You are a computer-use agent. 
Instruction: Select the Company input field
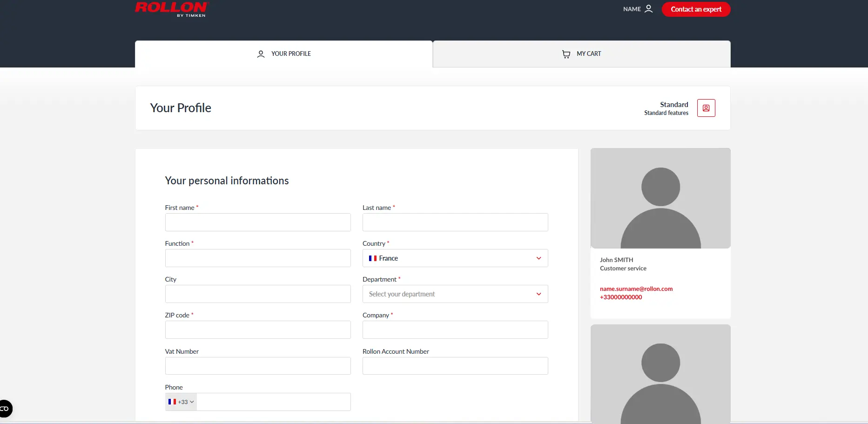click(455, 330)
